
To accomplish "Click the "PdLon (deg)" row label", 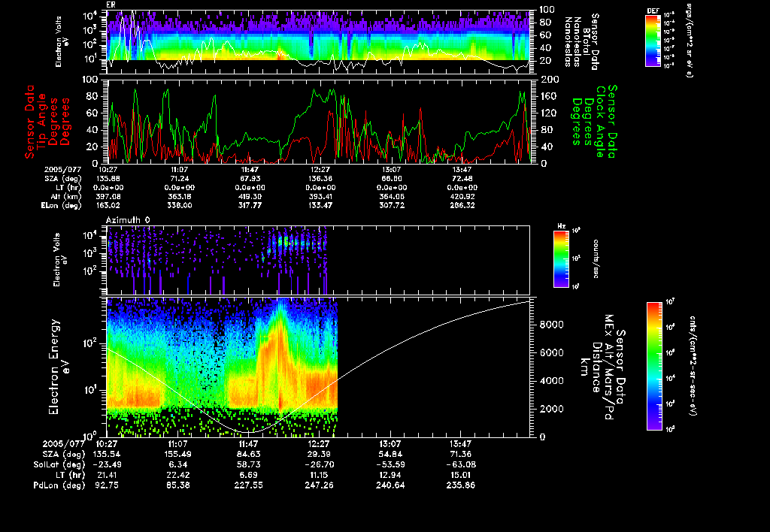I will click(x=59, y=485).
